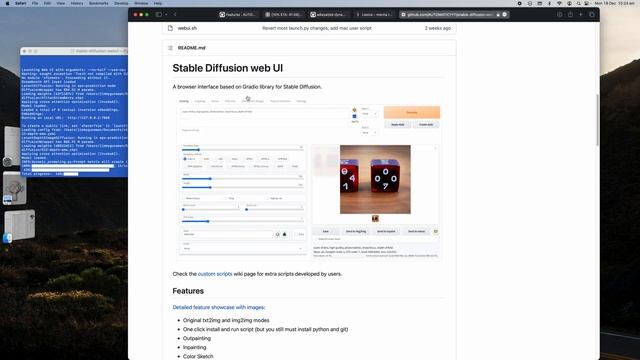Image resolution: width=640 pixels, height=360 pixels.
Task: Open 'Detailed feature showcase with images' link
Action: pyautogui.click(x=218, y=307)
